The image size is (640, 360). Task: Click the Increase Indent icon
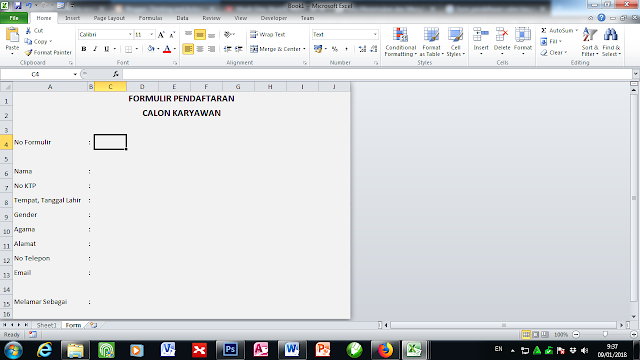tap(239, 49)
